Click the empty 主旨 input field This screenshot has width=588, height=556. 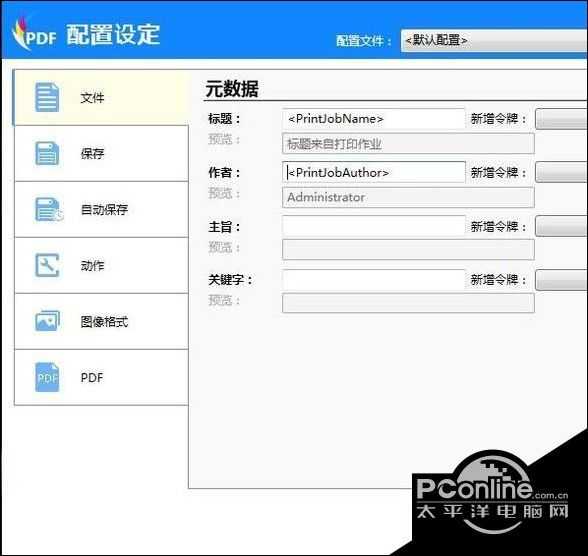pos(374,226)
